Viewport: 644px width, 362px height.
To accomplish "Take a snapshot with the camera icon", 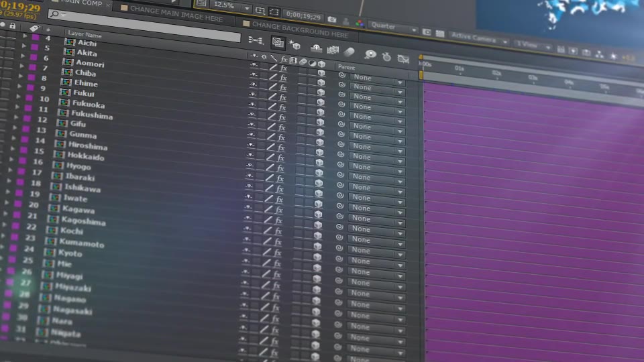I will (x=332, y=19).
